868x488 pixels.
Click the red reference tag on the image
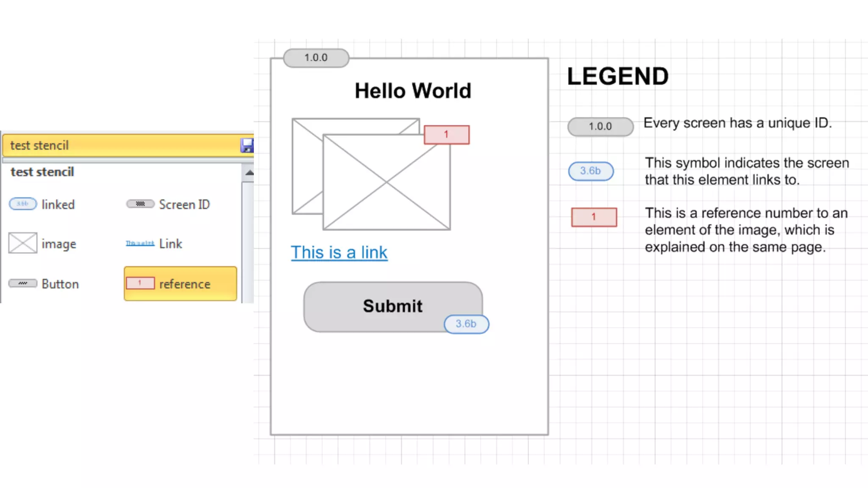(446, 135)
